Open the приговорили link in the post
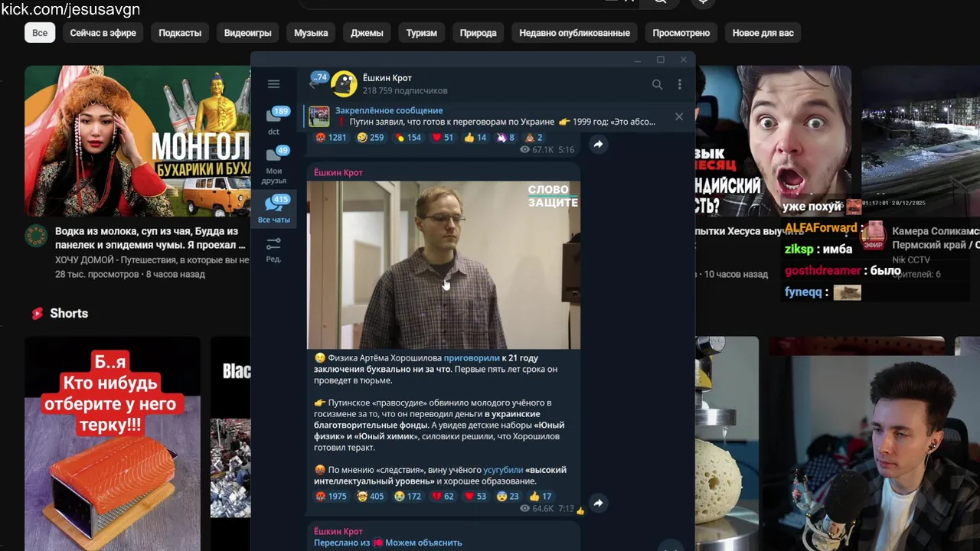Viewport: 980px width, 551px height. point(471,358)
